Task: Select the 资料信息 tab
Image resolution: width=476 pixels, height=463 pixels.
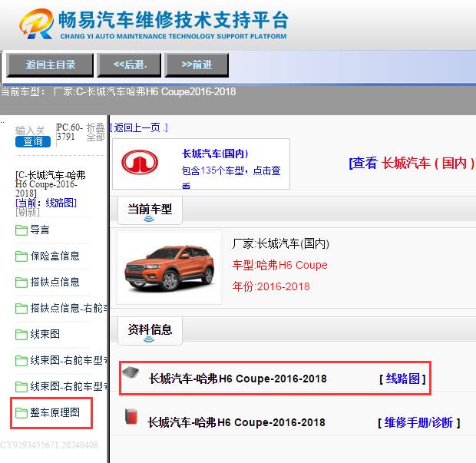Action: [150, 330]
